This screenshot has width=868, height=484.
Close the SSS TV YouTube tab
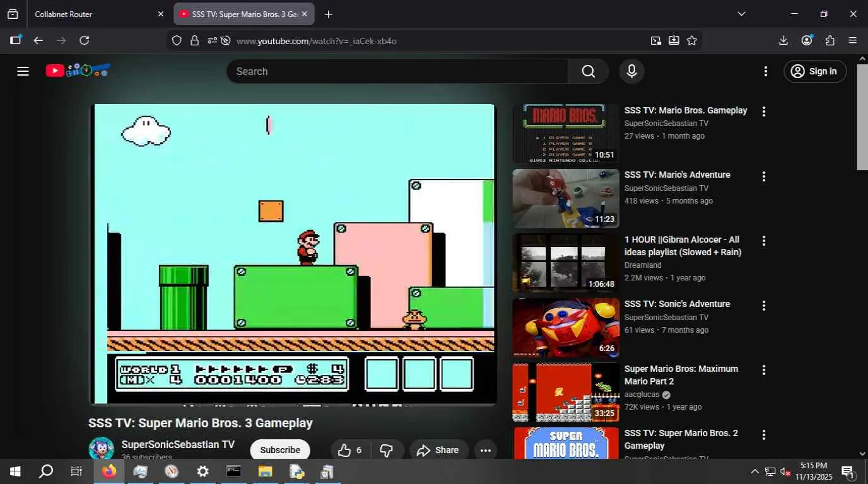tap(304, 14)
